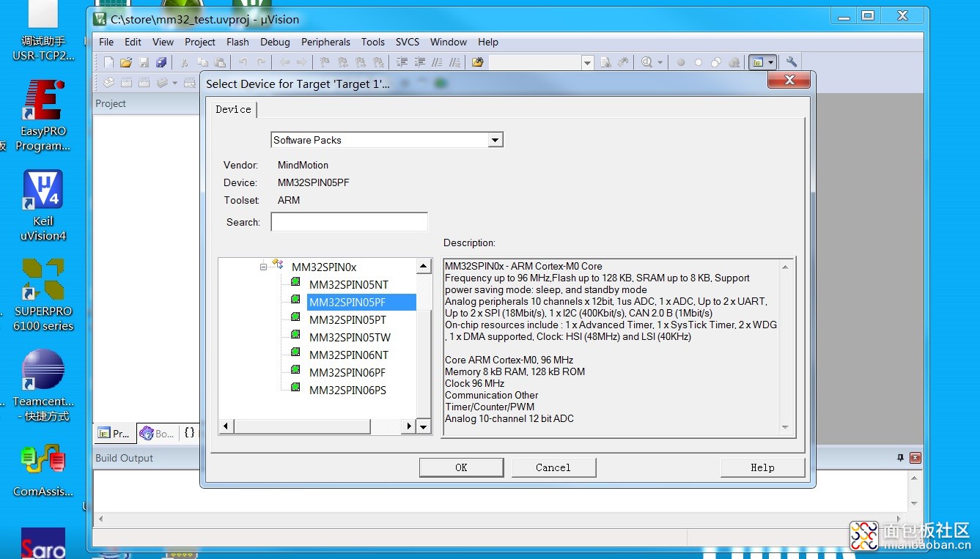
Task: Click the Paste clipboard icon
Action: [220, 62]
